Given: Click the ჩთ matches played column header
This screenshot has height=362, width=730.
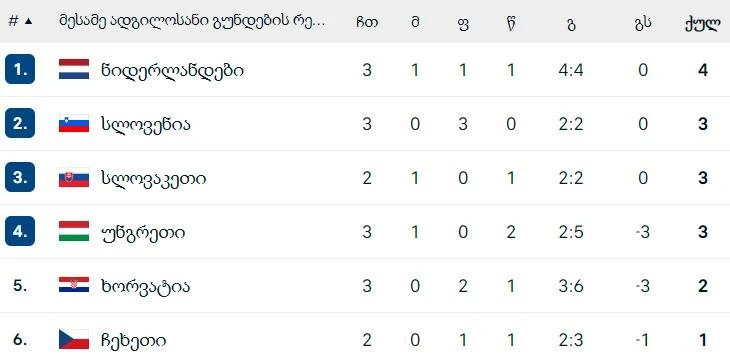Looking at the screenshot, I should 367,22.
